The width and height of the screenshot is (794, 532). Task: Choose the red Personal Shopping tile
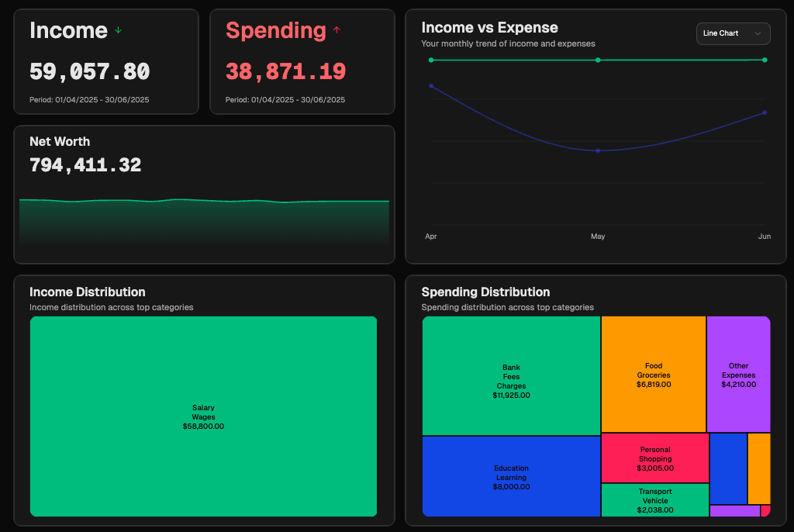point(654,458)
